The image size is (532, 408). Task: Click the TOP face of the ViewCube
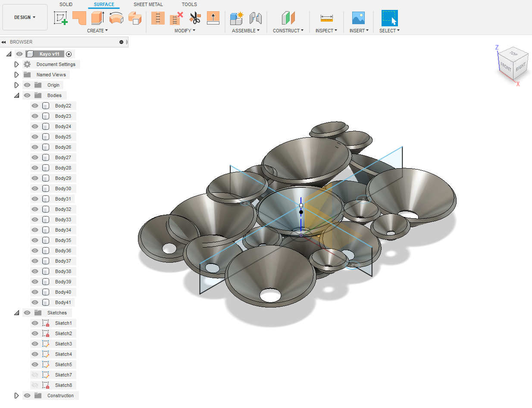pos(513,53)
